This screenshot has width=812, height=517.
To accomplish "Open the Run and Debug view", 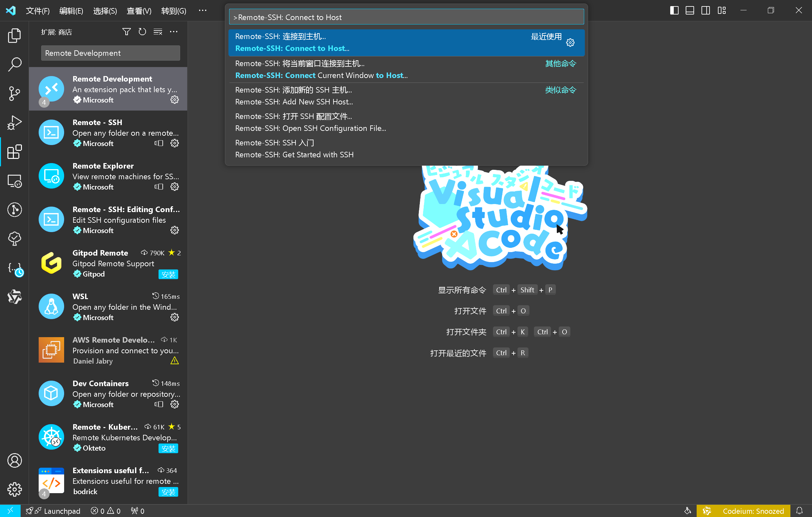I will (x=15, y=122).
